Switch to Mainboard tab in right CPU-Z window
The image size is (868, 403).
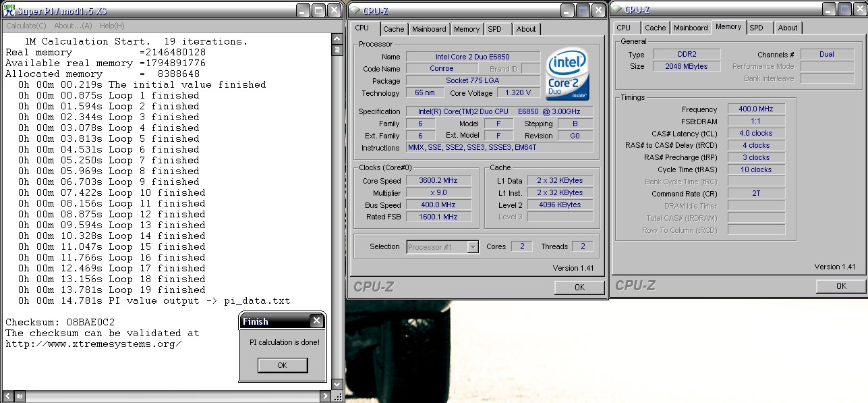tap(691, 28)
